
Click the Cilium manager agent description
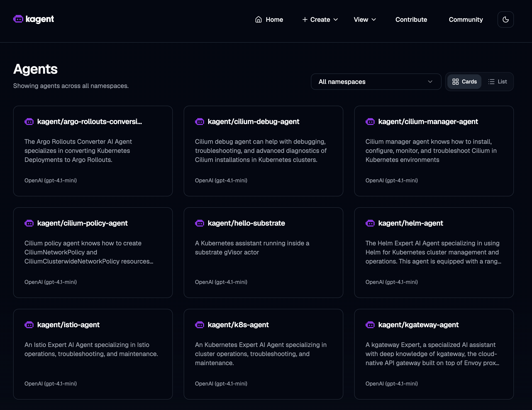click(431, 151)
